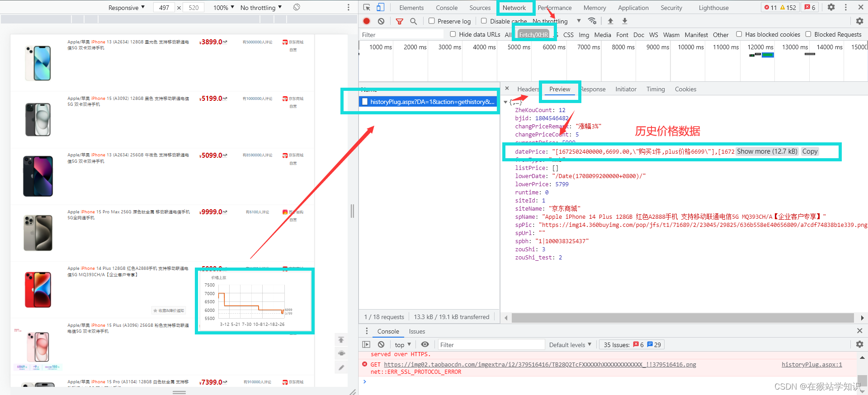Select the historyPlug.aspx request row
Screen dimensions: 868x395
[429, 102]
